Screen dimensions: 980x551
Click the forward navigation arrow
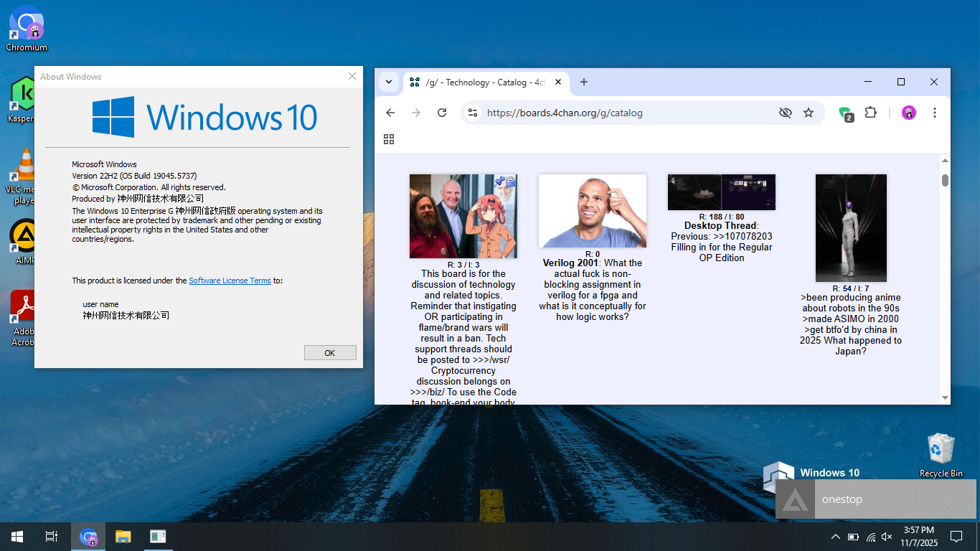point(416,113)
